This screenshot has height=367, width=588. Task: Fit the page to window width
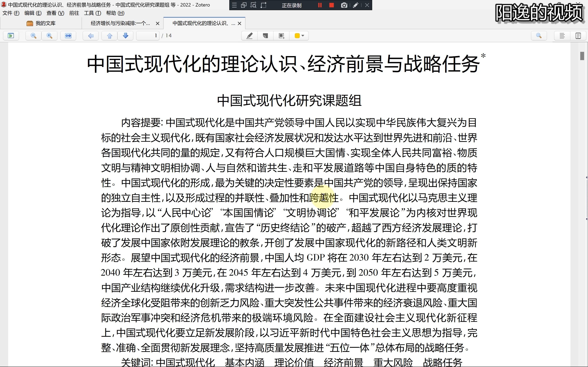pyautogui.click(x=68, y=36)
